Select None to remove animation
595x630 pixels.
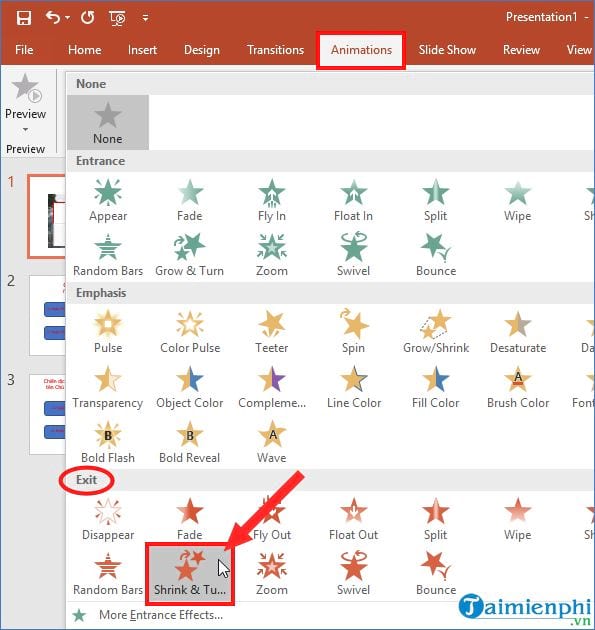(108, 122)
